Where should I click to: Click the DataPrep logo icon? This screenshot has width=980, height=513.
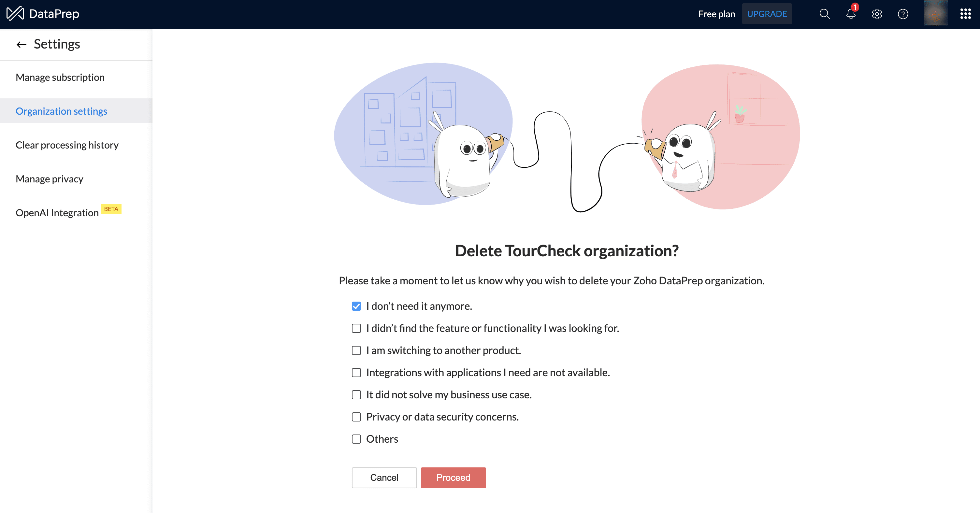15,14
